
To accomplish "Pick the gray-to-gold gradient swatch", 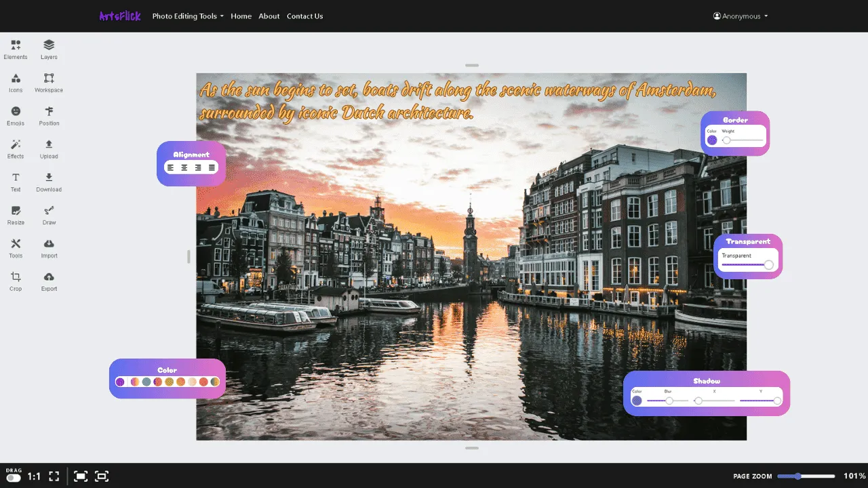I will pyautogui.click(x=215, y=382).
